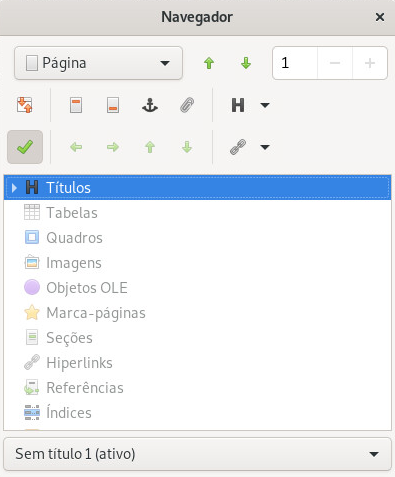Expand the Títulos tree node
Screen dimensions: 395x477
click(x=14, y=188)
